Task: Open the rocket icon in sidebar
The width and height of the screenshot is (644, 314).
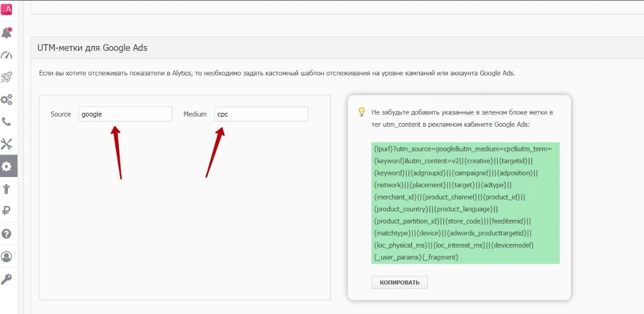Action: (x=6, y=77)
